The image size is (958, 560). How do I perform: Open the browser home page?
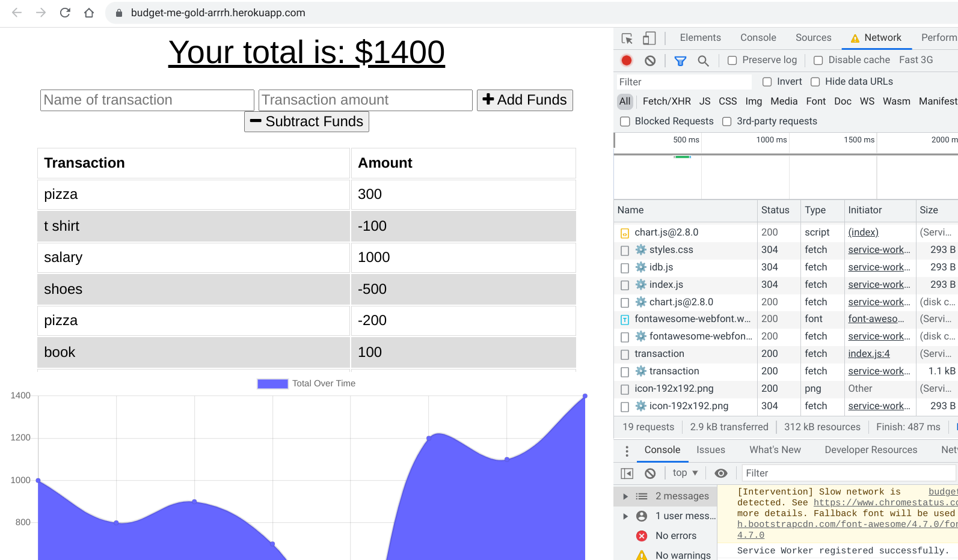click(89, 13)
